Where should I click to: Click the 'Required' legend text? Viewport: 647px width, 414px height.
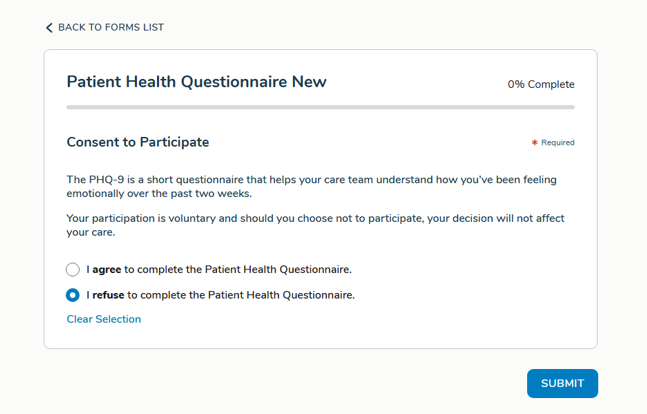pyautogui.click(x=558, y=143)
